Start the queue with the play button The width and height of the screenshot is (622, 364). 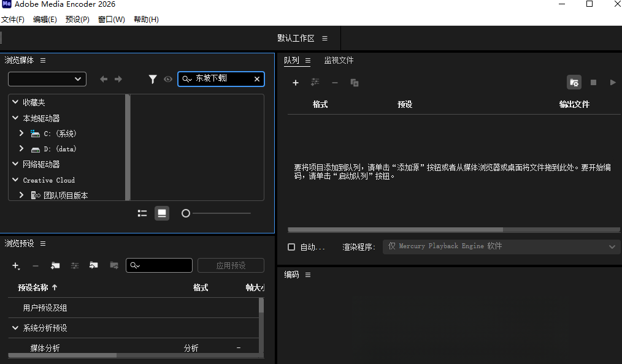tap(613, 82)
